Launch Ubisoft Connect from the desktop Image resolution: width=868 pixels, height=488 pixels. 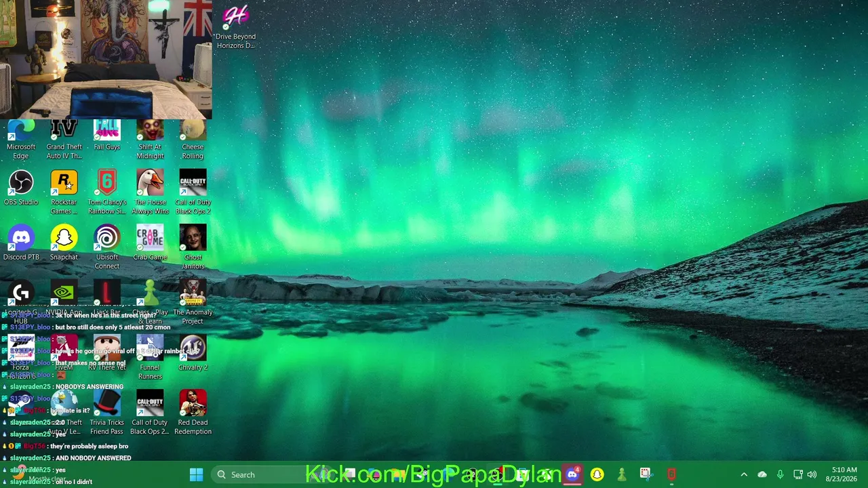tap(106, 247)
